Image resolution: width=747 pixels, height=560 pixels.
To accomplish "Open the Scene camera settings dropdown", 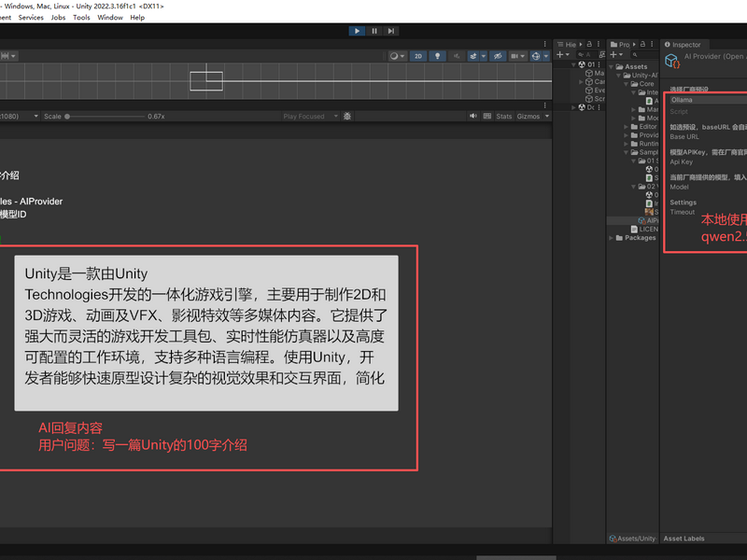I will pos(517,56).
